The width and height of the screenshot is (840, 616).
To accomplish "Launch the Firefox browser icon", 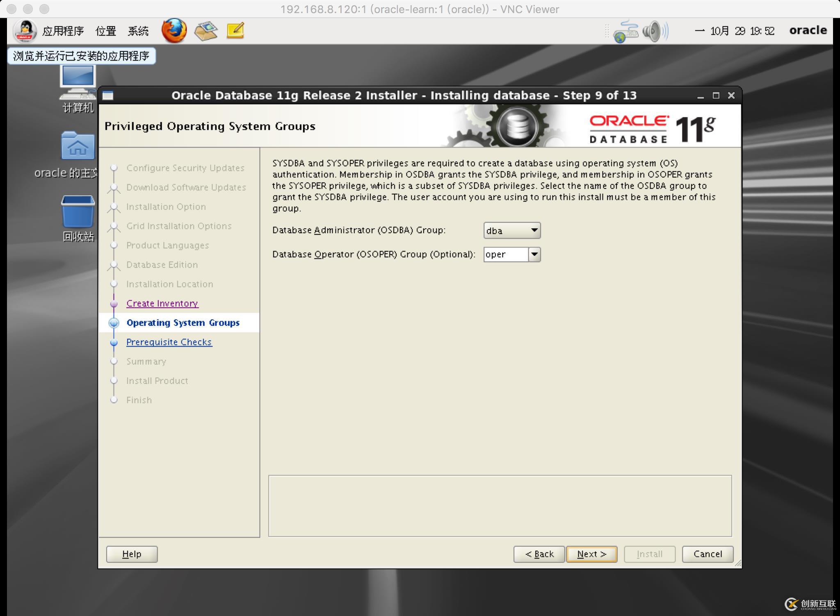I will pos(174,31).
